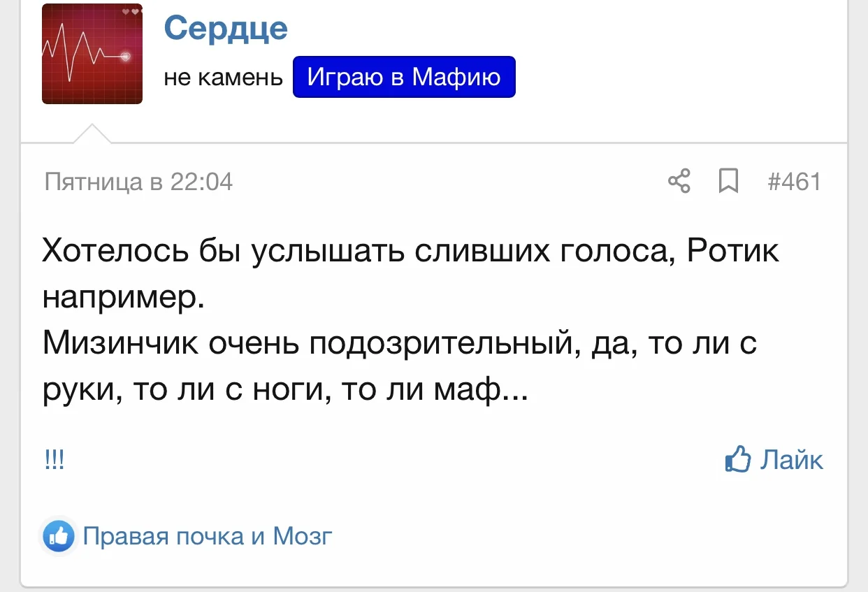Screen dimensions: 868x592
Task: Click Правая почка in the reactions list
Action: tap(164, 537)
